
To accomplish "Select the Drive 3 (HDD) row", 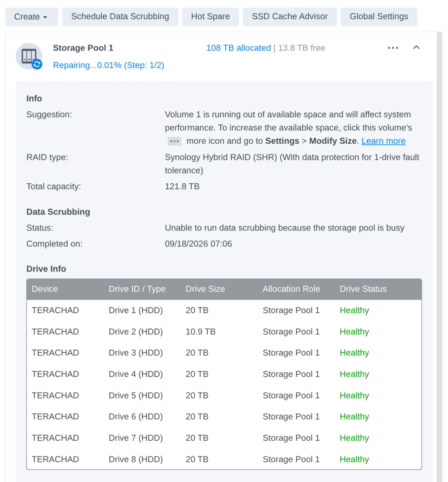I will click(224, 353).
